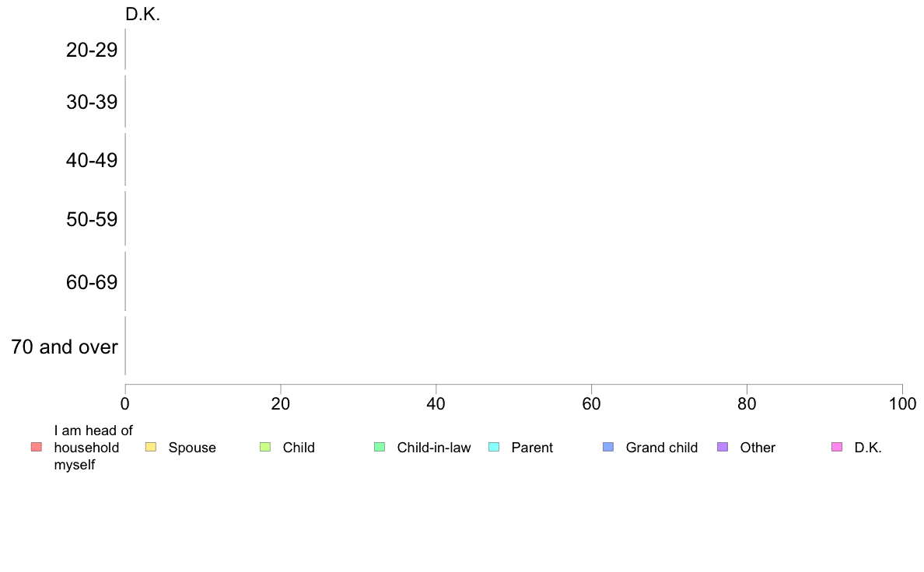
Task: Click the 100 tick label on axis
Action: (902, 404)
